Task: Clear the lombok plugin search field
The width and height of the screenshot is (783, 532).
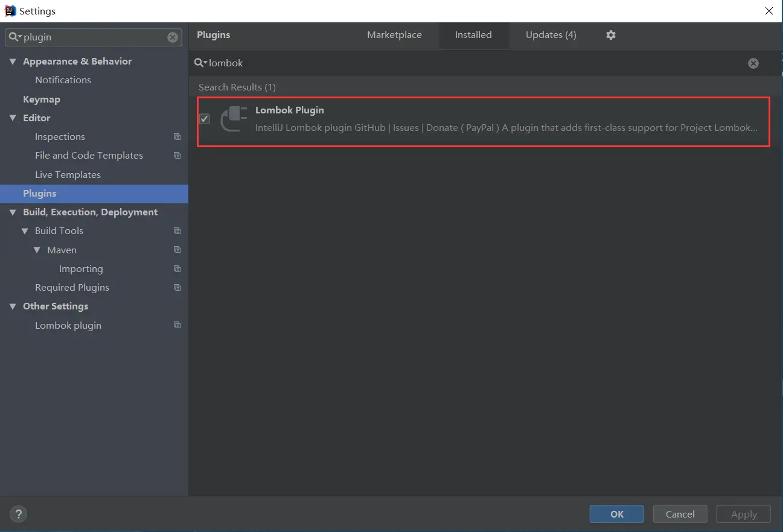Action: pyautogui.click(x=753, y=63)
